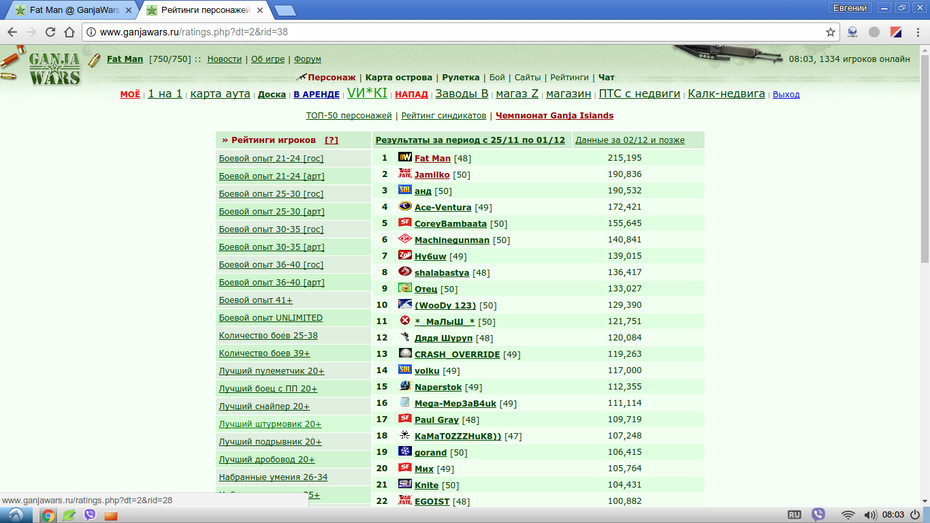This screenshot has height=523, width=930.
Task: Open the Чат menu item
Action: (x=606, y=77)
